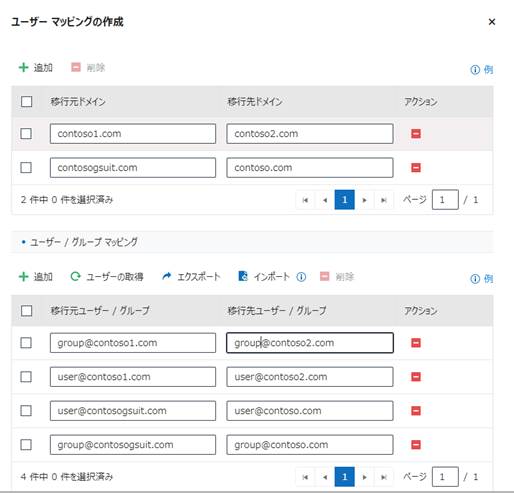Viewport: 514px width, 493px height.
Task: Remove the contosogsuit.com domain mapping row
Action: (x=416, y=167)
